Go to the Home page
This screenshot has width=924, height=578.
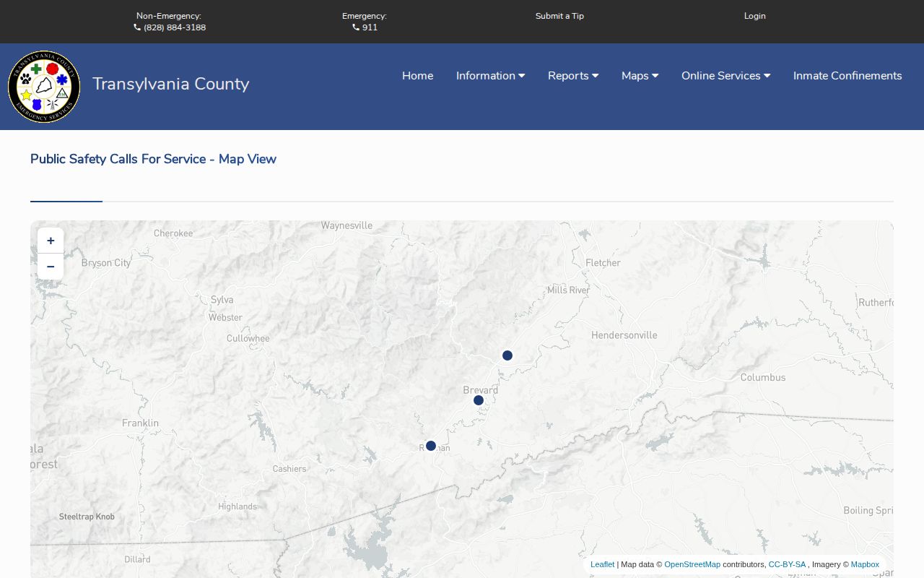(x=418, y=76)
